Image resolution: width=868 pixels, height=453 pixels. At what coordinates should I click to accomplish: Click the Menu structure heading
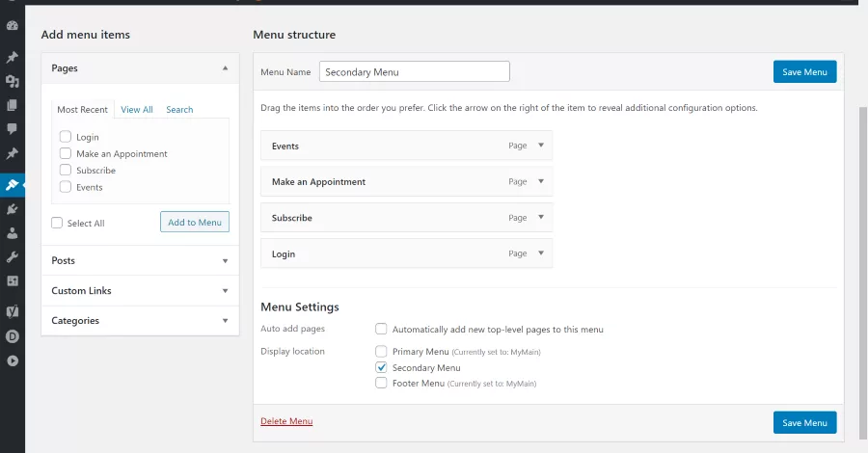click(294, 35)
